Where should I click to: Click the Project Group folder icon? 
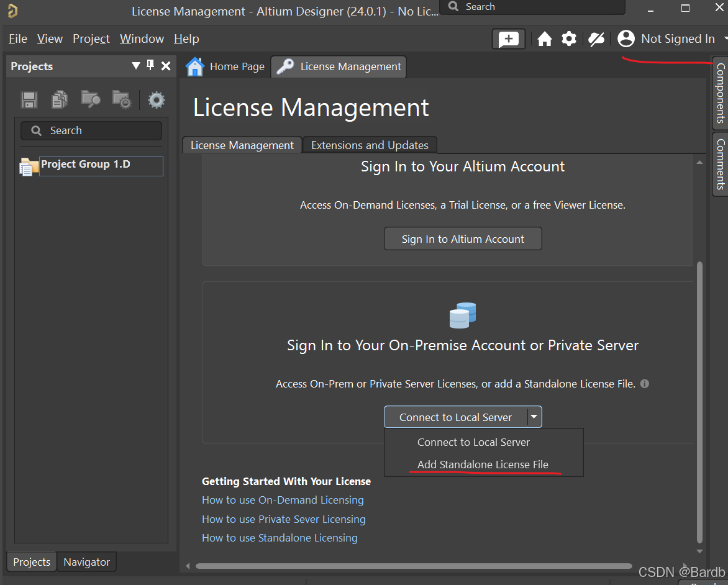[x=29, y=166]
